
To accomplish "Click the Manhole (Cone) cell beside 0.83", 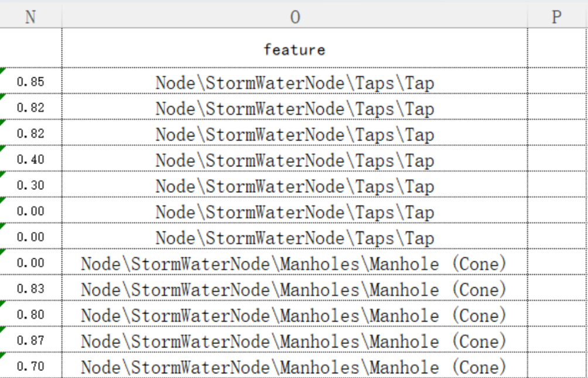I will [295, 290].
